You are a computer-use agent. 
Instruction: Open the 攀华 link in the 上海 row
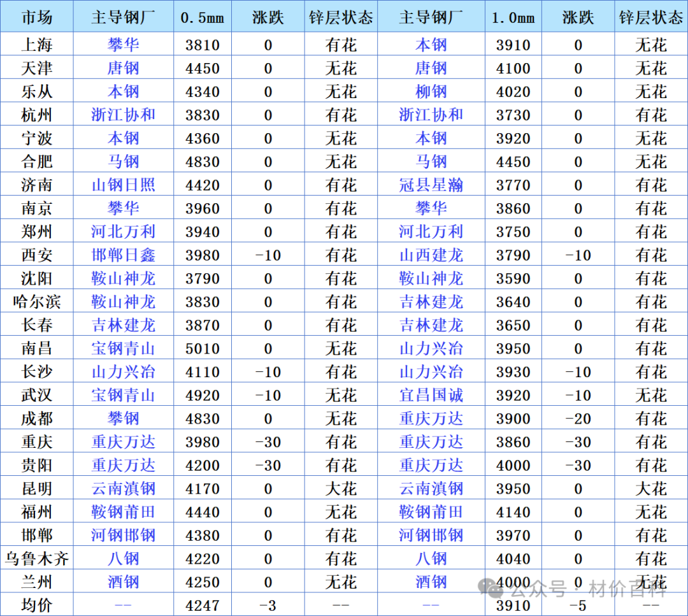click(x=124, y=45)
